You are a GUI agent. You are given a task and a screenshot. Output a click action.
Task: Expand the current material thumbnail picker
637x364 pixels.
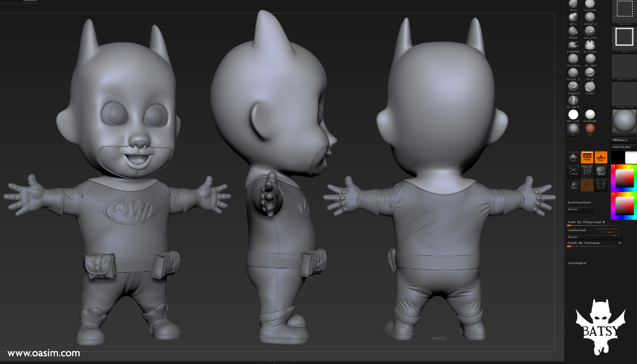624,121
